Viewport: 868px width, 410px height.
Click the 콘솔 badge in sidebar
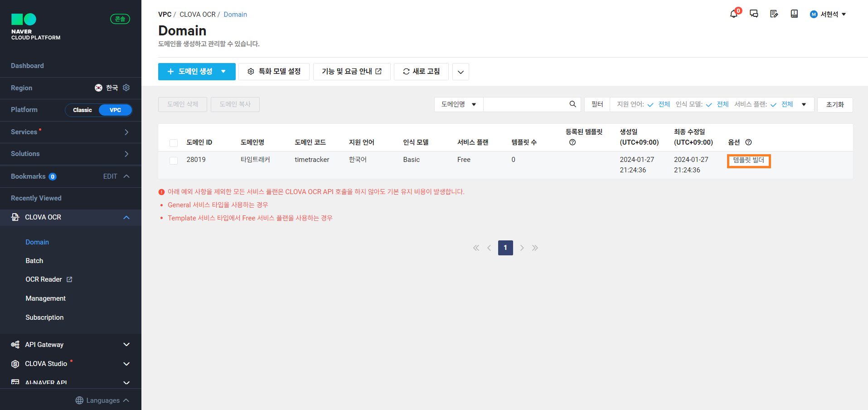(120, 19)
